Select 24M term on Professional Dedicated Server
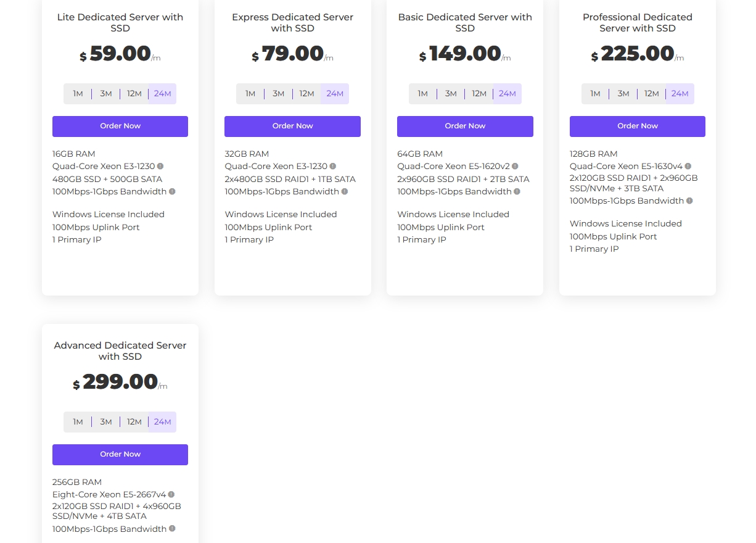Screen dimensions: 756x543 tap(680, 94)
